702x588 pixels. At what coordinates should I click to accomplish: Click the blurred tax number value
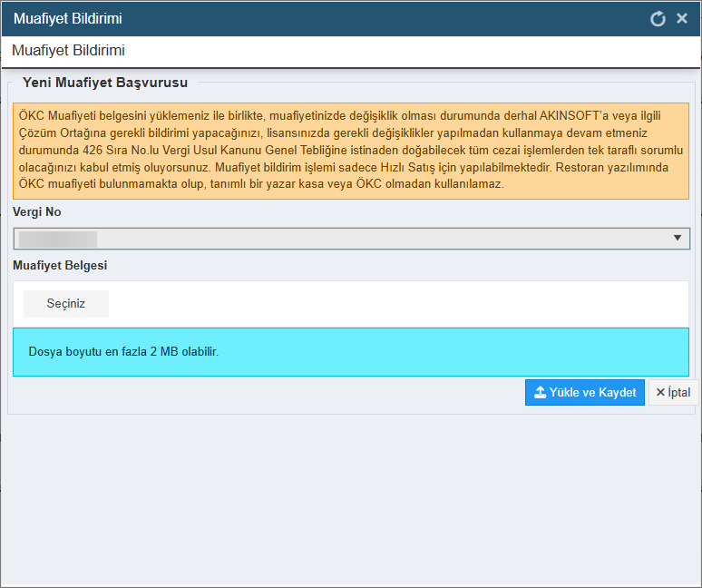[58, 239]
